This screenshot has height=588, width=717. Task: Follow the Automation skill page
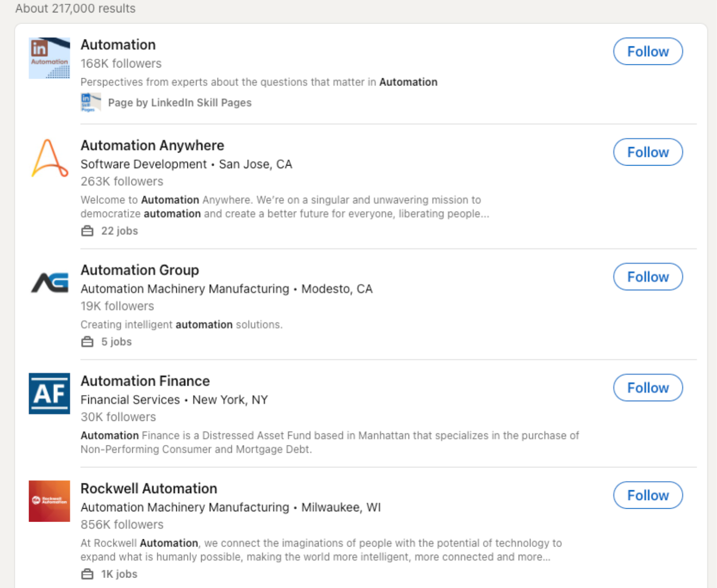647,52
